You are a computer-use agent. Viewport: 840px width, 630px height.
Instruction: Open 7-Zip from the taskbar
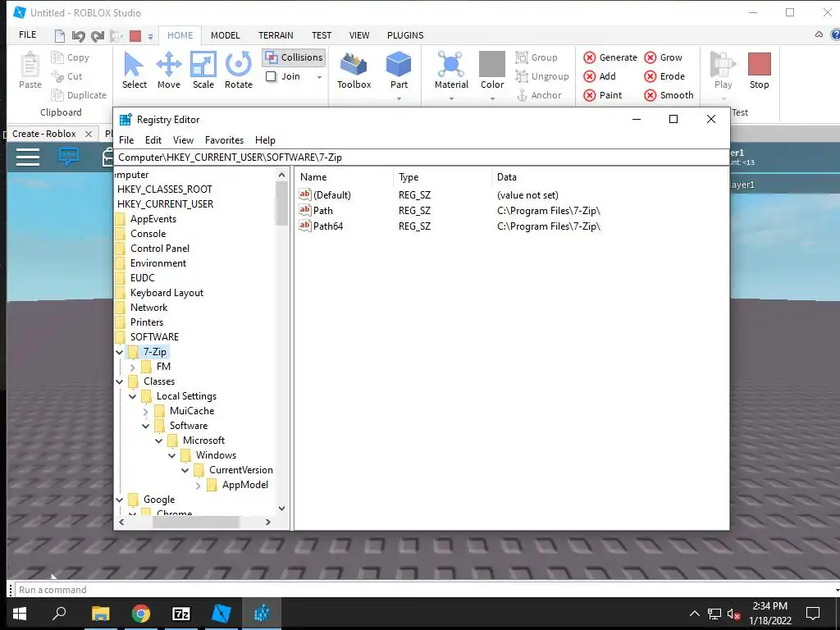tap(181, 614)
